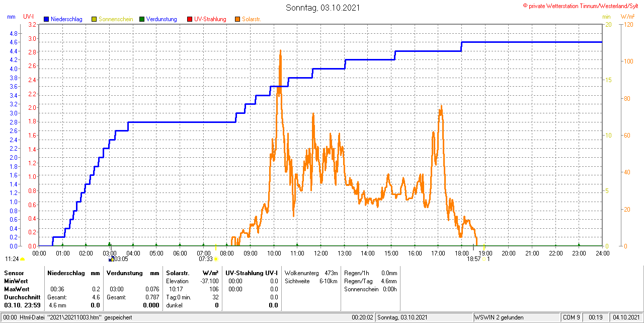Click the UV-Strahlung UV-I column header
This screenshot has height=323, width=644.
click(252, 273)
